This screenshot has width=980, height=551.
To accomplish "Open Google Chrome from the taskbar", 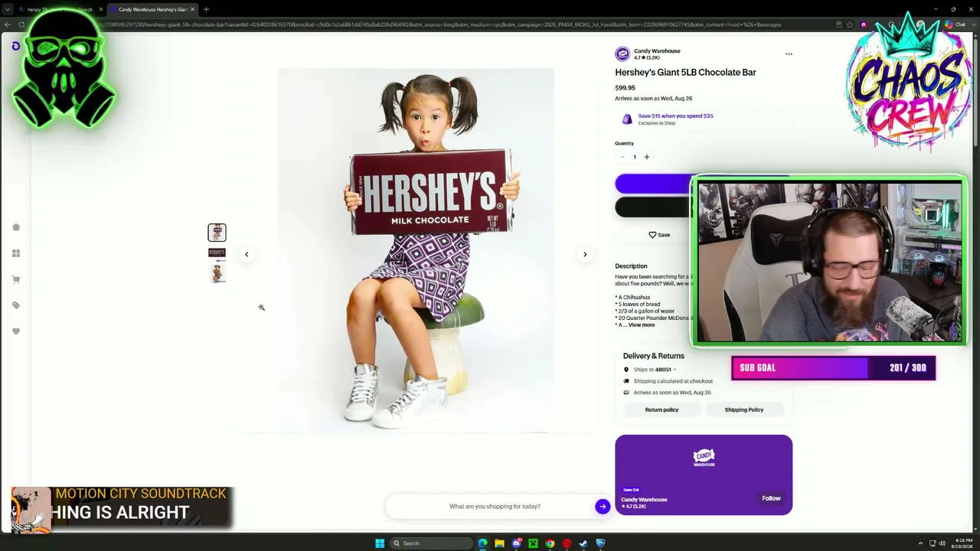I will pos(550,543).
